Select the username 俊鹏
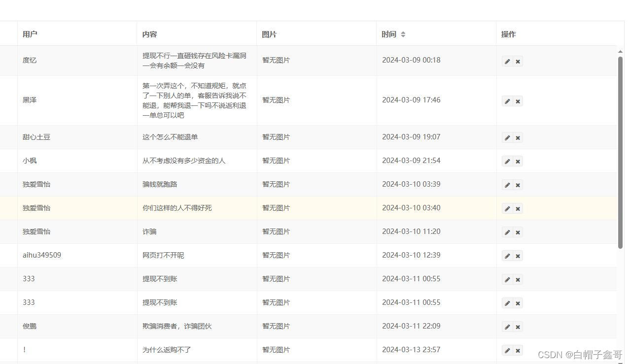Viewport: 630px width, 364px height. point(30,326)
